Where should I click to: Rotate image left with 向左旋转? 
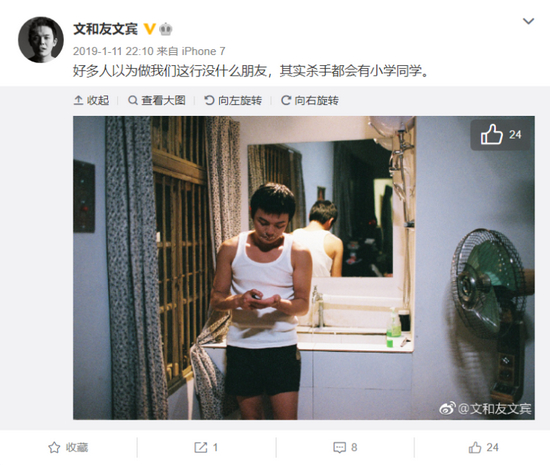point(233,101)
